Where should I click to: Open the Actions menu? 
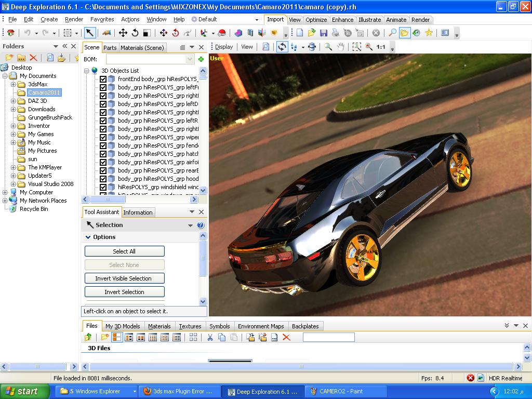(x=130, y=19)
